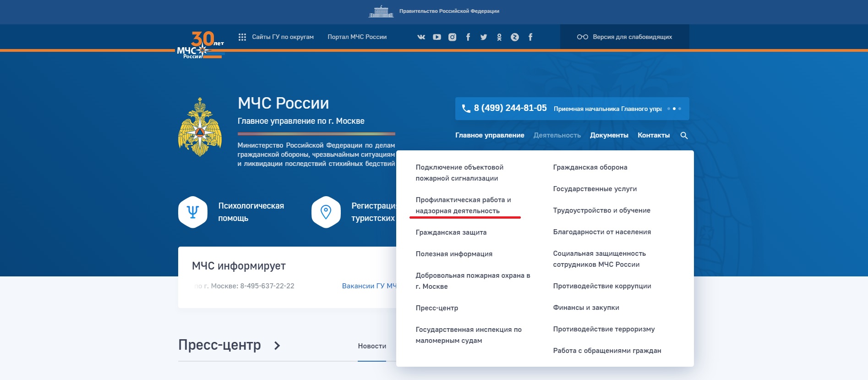Click the Психологическая помощь hexagon icon
Screen dimensions: 868x380
(x=193, y=212)
